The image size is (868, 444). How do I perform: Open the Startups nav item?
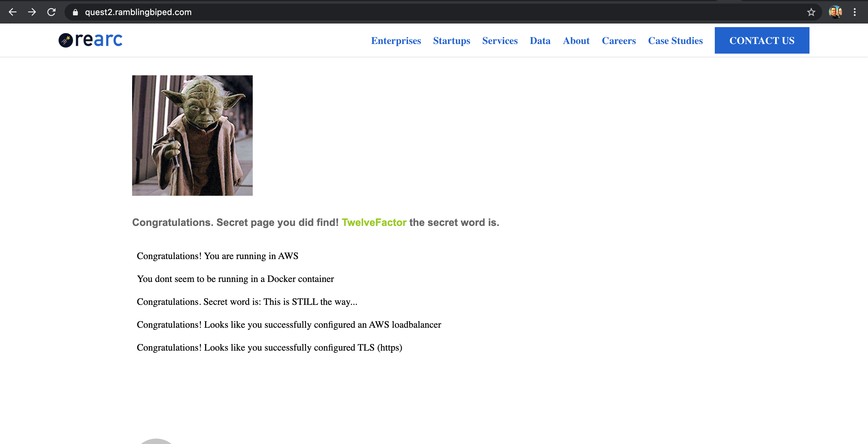[x=451, y=41]
